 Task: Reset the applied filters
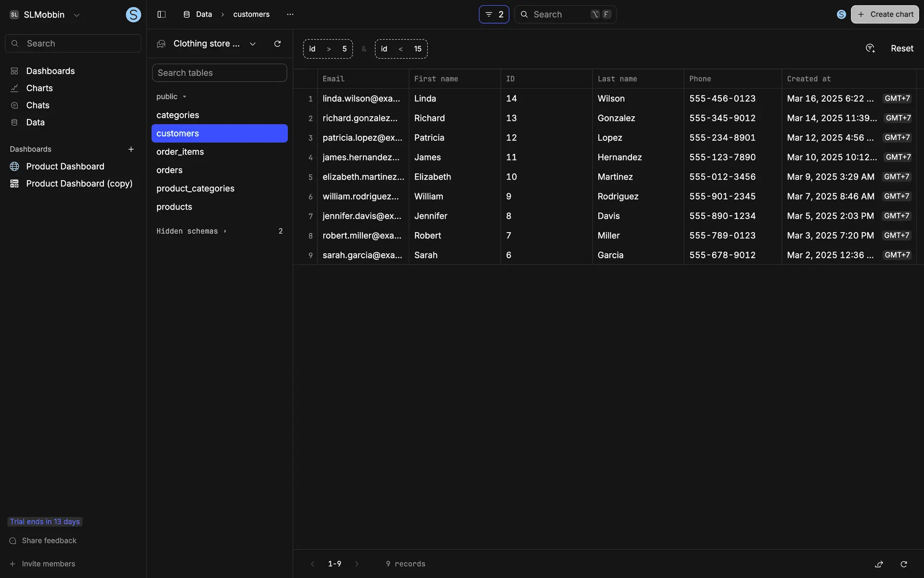pos(901,49)
